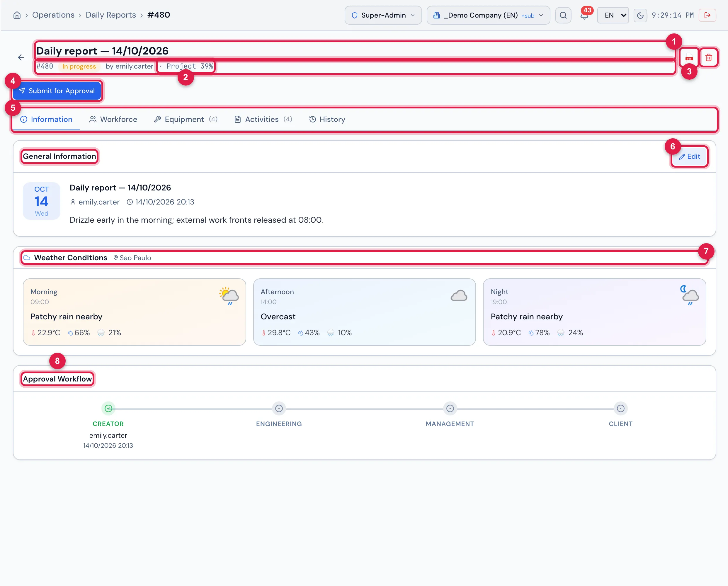
Task: Click the #480 breadcrumb entry
Action: coord(159,15)
